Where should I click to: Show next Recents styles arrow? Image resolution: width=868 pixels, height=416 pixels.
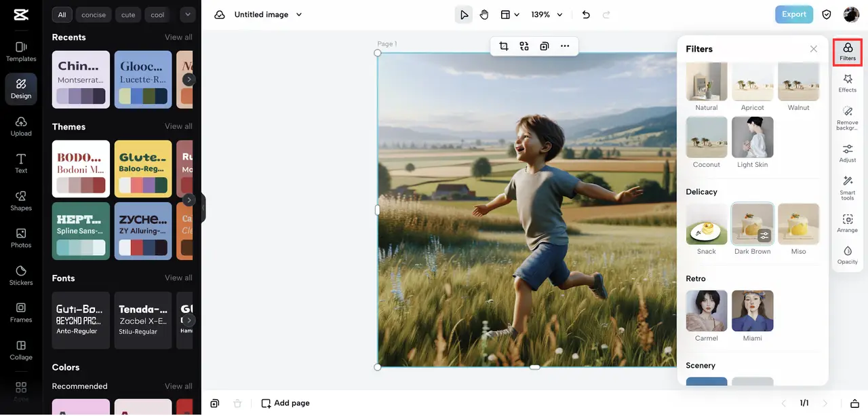(189, 79)
